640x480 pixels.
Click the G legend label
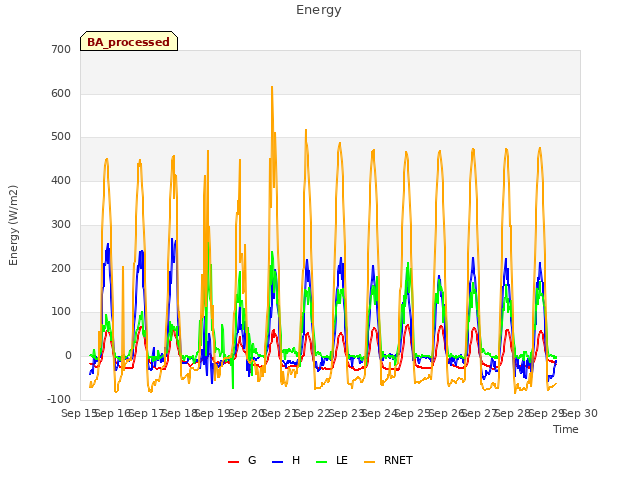pyautogui.click(x=252, y=460)
